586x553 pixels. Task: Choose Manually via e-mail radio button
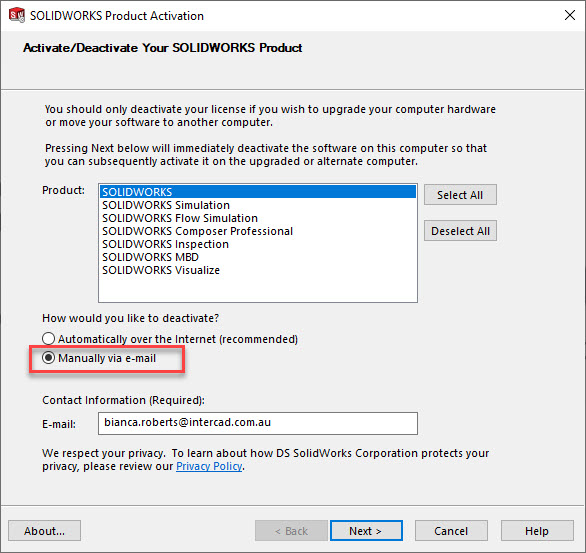[48, 358]
